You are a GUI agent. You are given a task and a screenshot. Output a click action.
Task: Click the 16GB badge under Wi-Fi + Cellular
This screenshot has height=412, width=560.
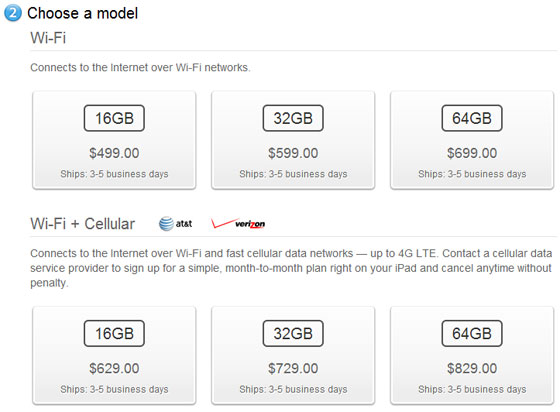pos(114,333)
